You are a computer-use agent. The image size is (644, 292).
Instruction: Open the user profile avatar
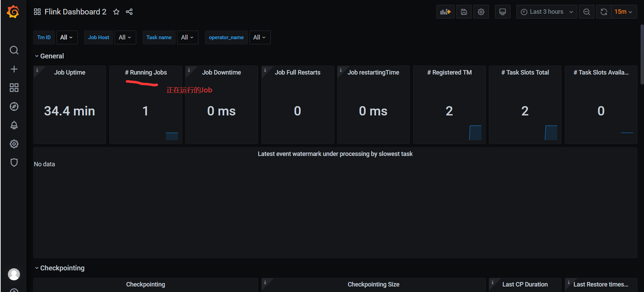[x=14, y=274]
